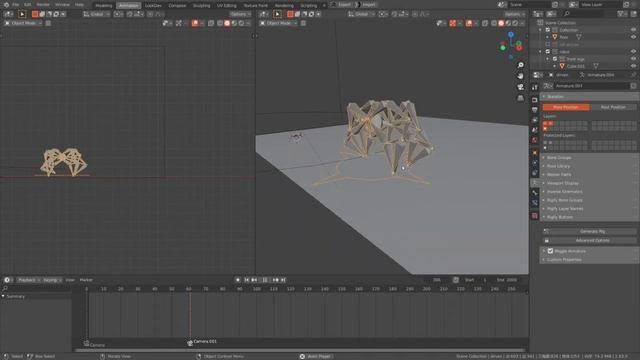This screenshot has height=360, width=640.
Task: Toggle visibility of Cube.001 in outliner
Action: coord(633,66)
